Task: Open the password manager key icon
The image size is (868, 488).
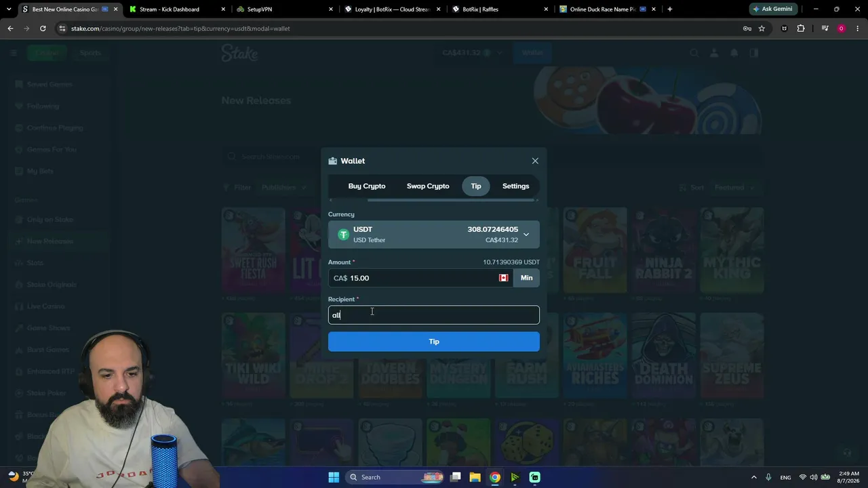Action: [747, 28]
